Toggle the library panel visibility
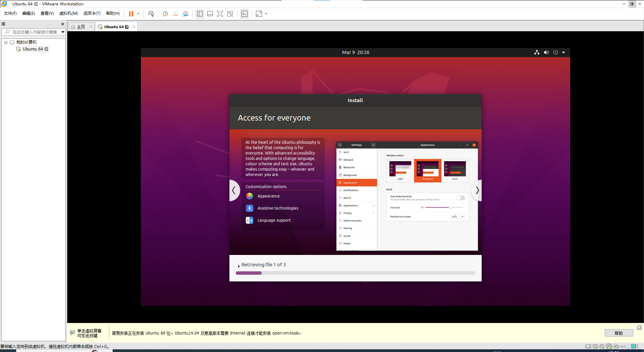 [x=200, y=14]
